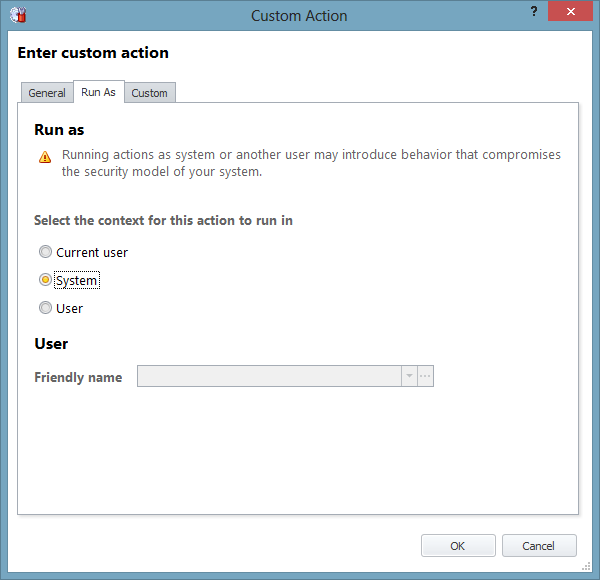This screenshot has height=580, width=600.
Task: Click the Current user label text
Action: [x=92, y=253]
